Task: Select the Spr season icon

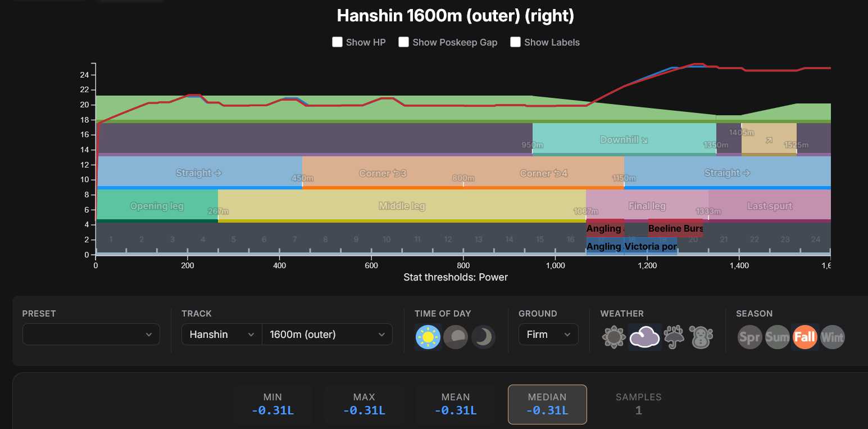Action: coord(749,337)
